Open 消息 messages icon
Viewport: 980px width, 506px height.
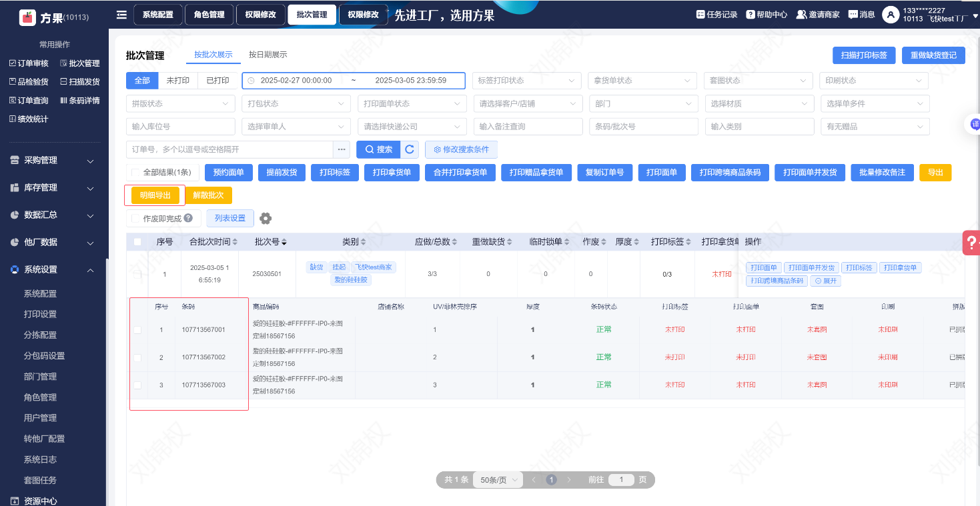(853, 15)
